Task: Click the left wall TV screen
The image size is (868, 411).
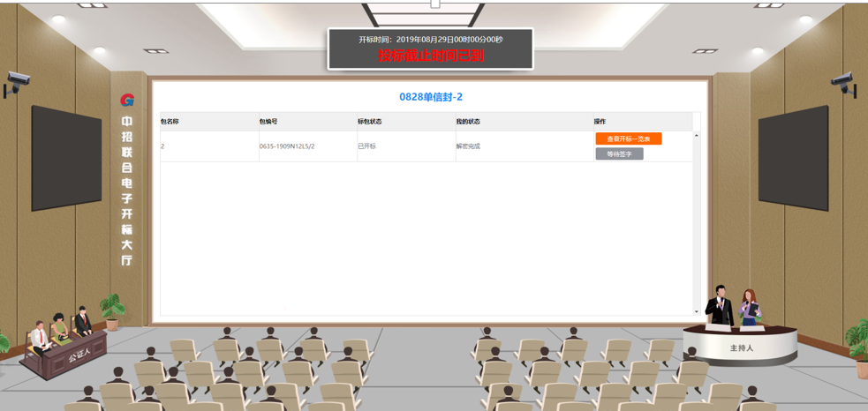Action: click(67, 158)
